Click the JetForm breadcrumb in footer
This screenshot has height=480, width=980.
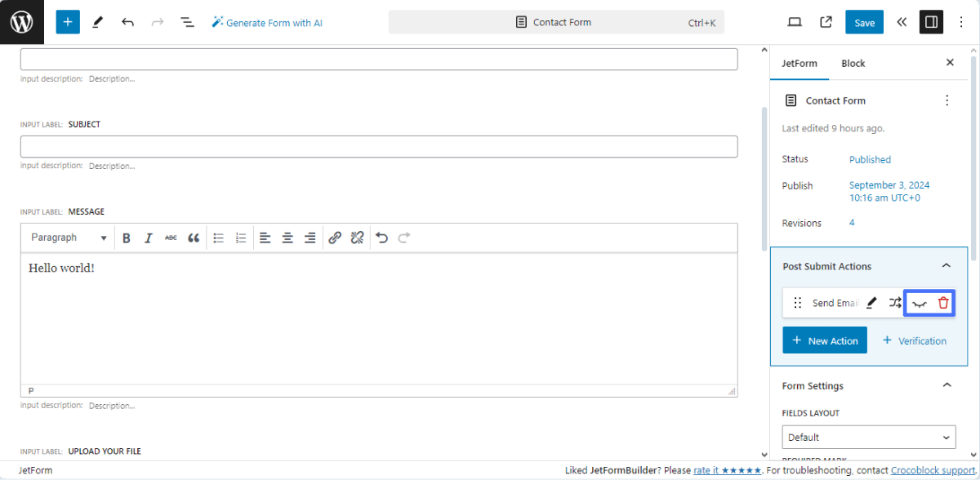[34, 471]
